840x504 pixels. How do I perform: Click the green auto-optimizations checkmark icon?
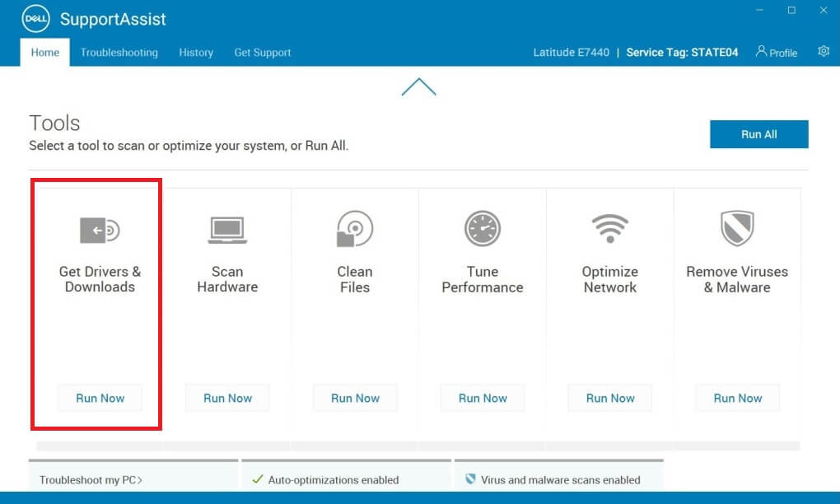pos(258,478)
